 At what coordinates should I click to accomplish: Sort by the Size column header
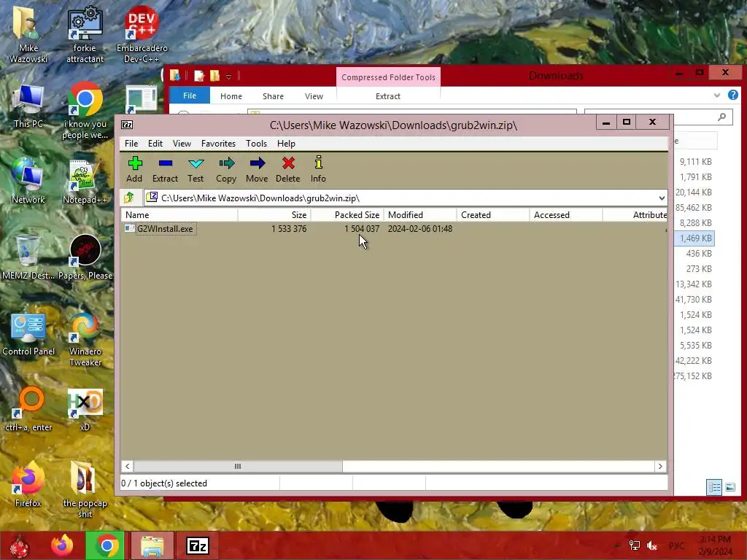[x=274, y=215]
